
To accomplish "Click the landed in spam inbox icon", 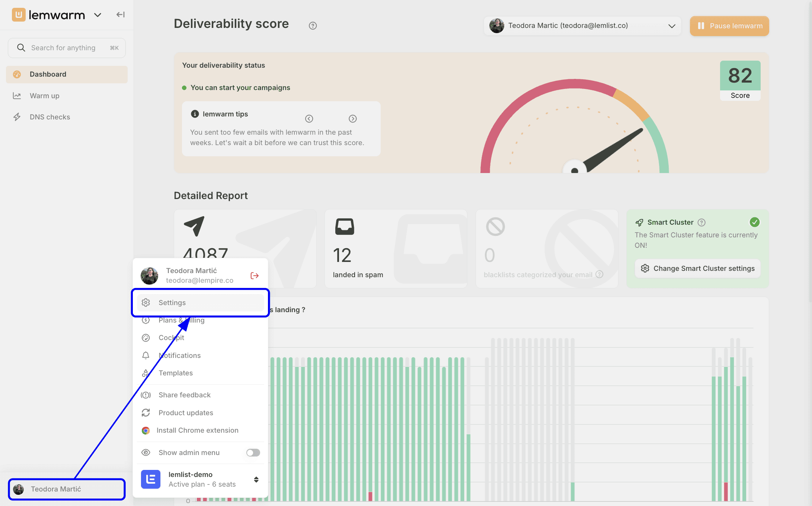I will tap(345, 226).
